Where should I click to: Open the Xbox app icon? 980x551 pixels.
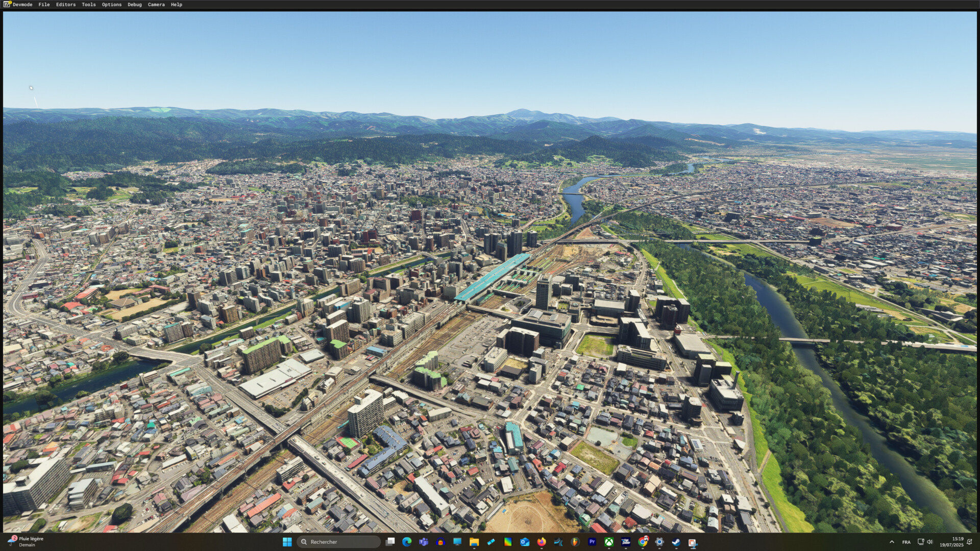point(609,542)
